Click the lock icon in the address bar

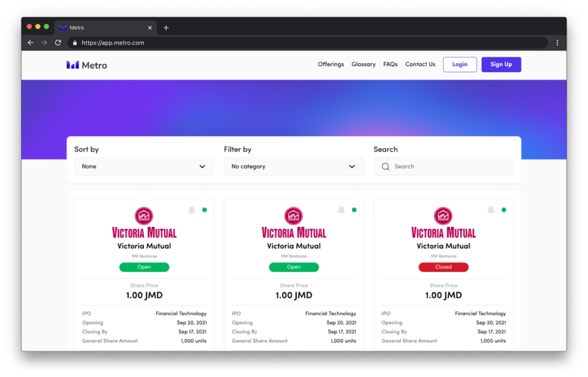(x=75, y=43)
